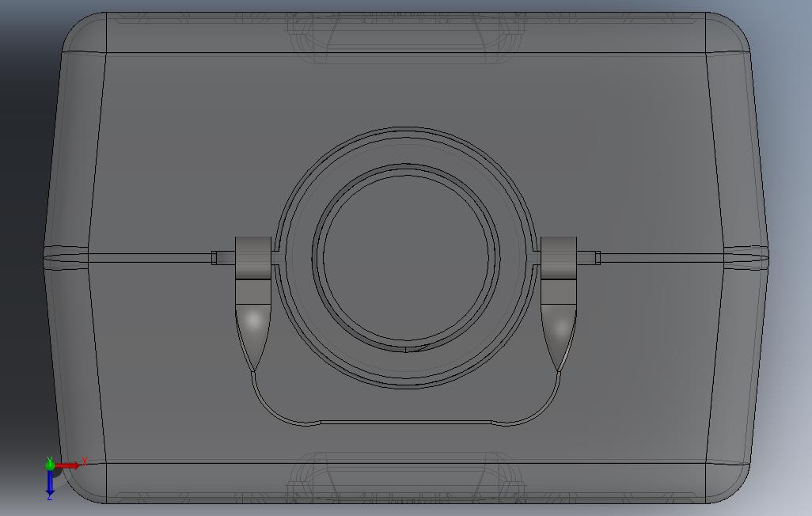Viewport: 812px width, 516px height.
Task: Select the left handle hinge bracket on model
Action: click(253, 271)
